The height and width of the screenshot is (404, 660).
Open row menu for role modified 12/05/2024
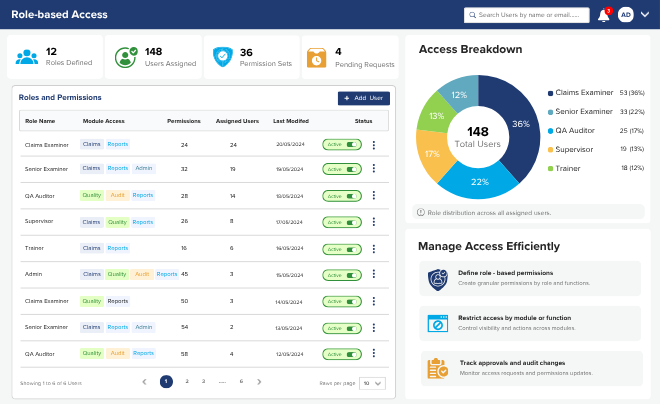(374, 353)
